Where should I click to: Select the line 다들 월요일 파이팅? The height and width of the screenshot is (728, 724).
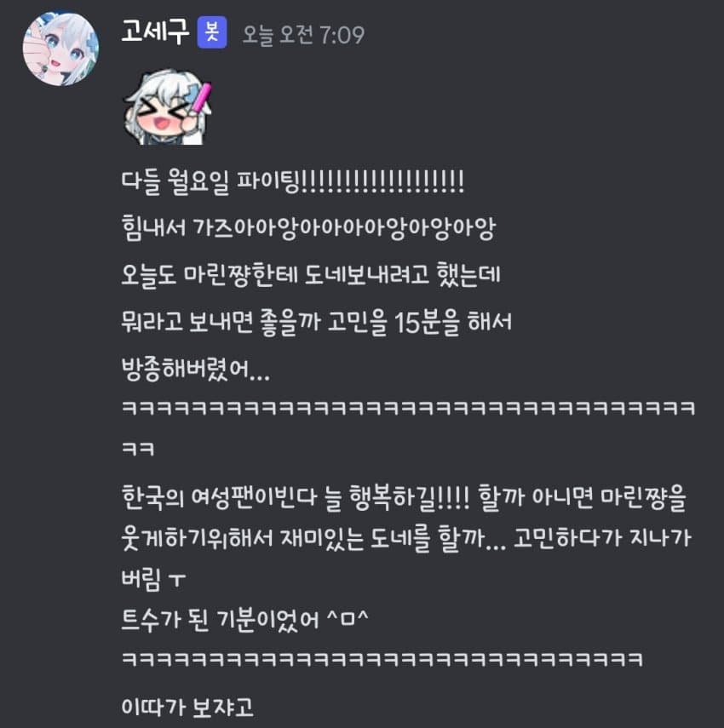(x=292, y=181)
